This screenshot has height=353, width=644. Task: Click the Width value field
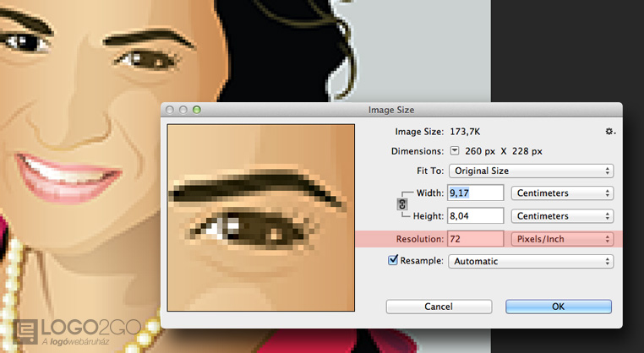(x=475, y=193)
